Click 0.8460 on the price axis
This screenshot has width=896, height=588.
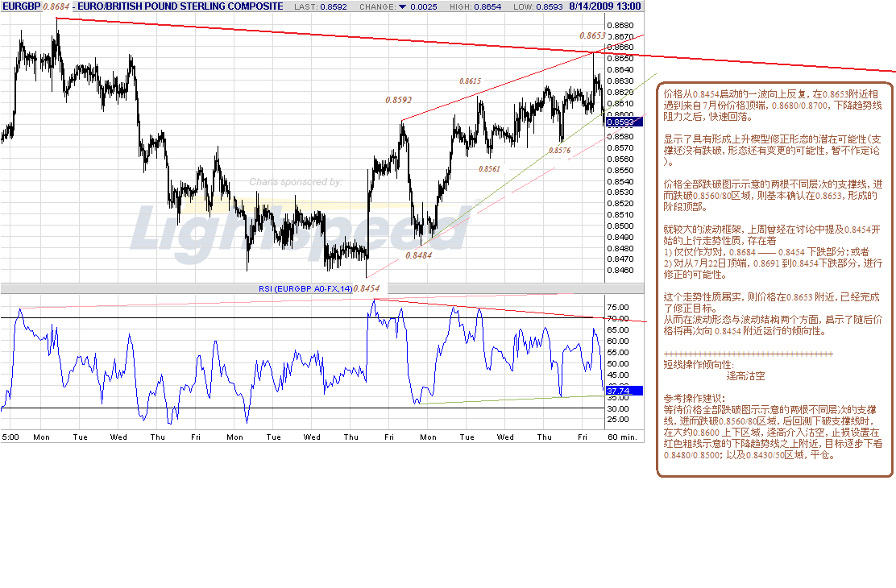(x=620, y=271)
